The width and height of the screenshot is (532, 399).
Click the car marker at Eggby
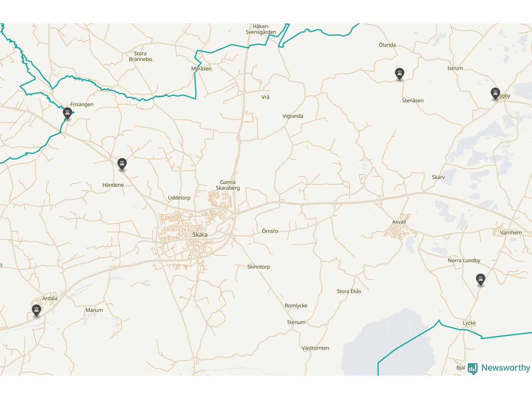(495, 94)
